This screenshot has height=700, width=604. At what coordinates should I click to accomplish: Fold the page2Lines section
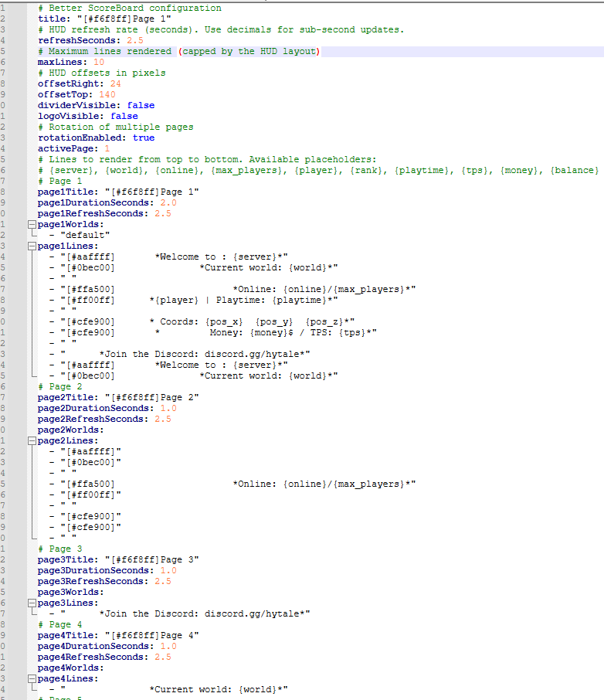point(32,440)
